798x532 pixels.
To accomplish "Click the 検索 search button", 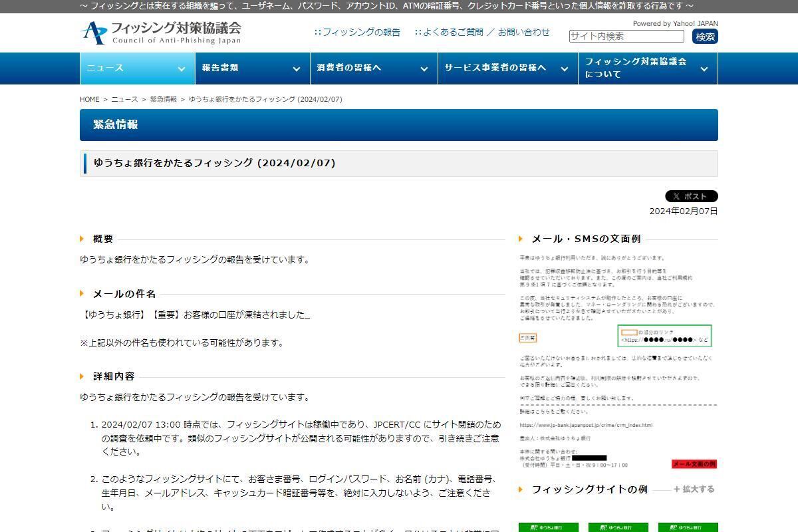I will click(705, 37).
